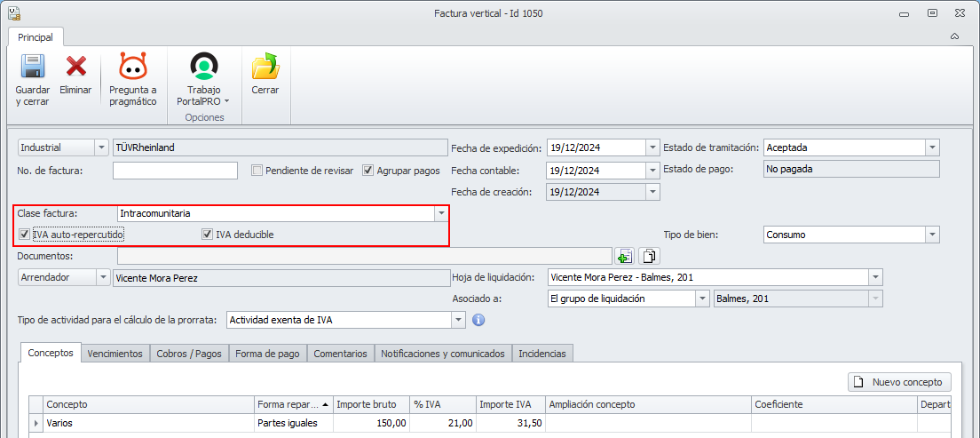
Task: Open the Balmes, 201 dropdown arrow
Action: 875,299
